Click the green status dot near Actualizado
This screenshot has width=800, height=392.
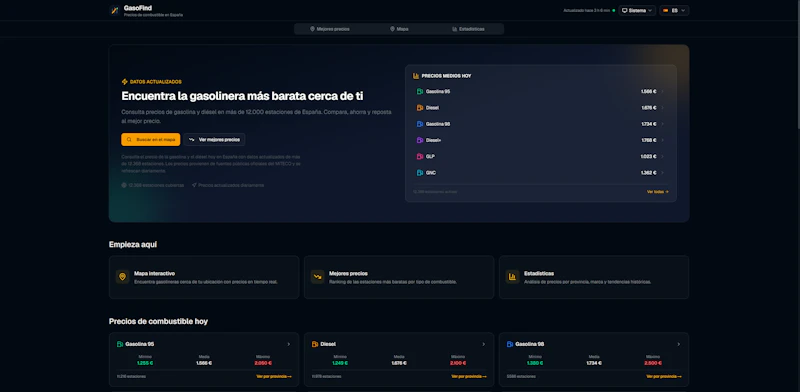coord(614,10)
